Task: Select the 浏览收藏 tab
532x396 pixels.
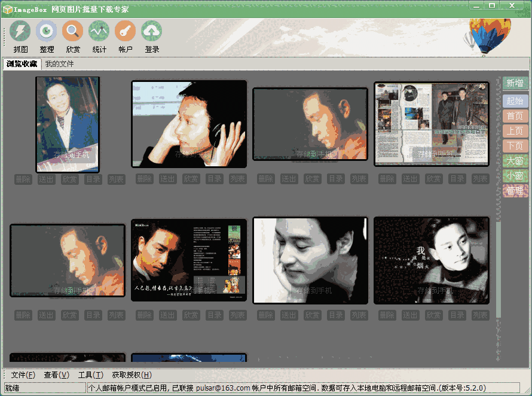Action: pyautogui.click(x=22, y=63)
